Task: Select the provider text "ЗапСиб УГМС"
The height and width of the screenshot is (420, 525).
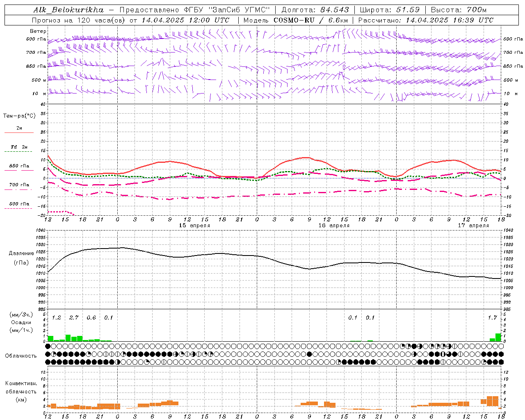Action: tap(240, 10)
